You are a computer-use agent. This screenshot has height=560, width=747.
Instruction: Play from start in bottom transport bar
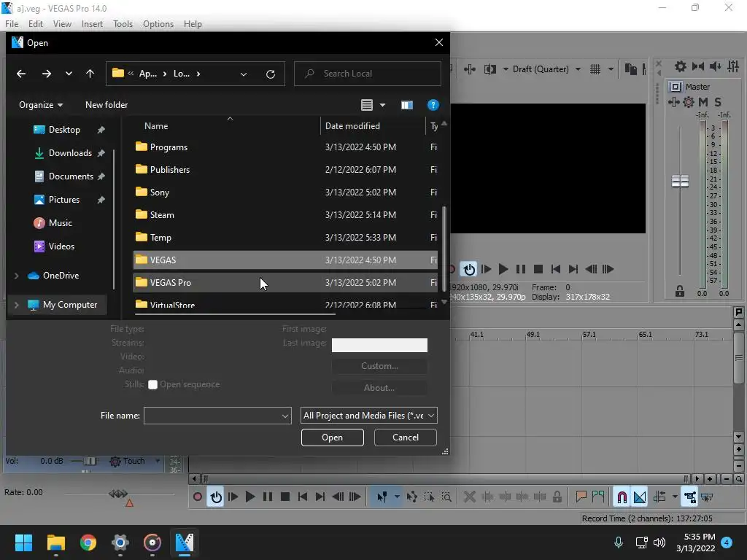pos(233,497)
